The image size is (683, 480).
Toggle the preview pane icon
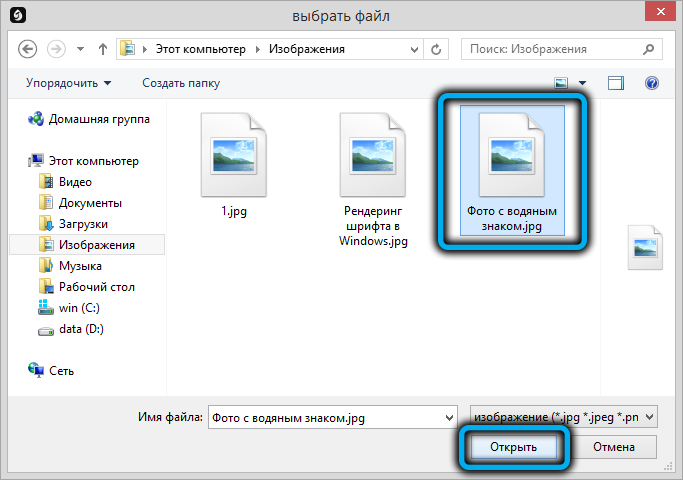(615, 83)
